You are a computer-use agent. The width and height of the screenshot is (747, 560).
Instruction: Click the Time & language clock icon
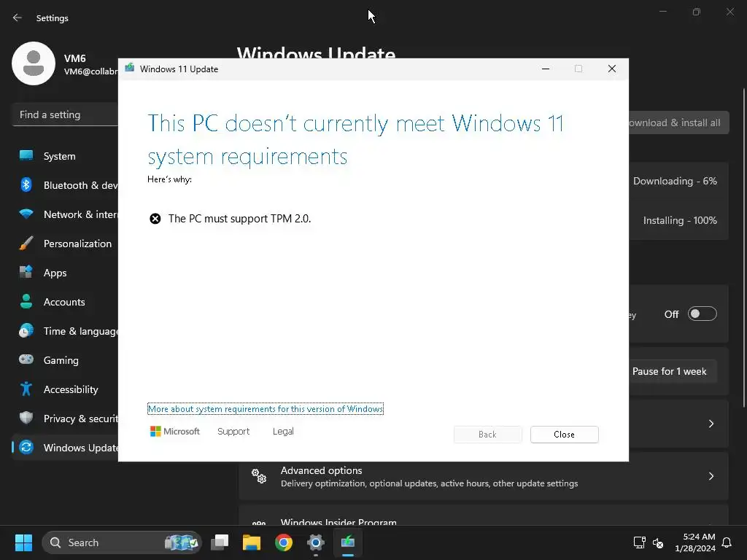point(26,330)
